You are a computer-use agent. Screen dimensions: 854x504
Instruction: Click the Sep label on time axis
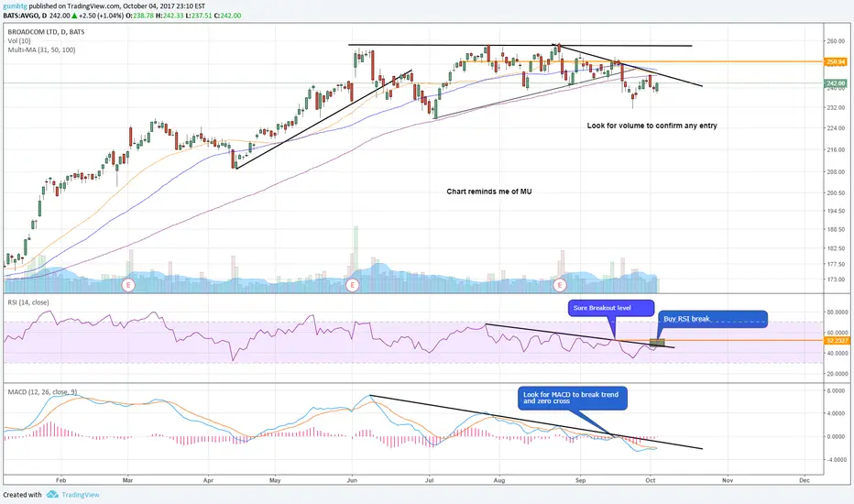pos(581,480)
